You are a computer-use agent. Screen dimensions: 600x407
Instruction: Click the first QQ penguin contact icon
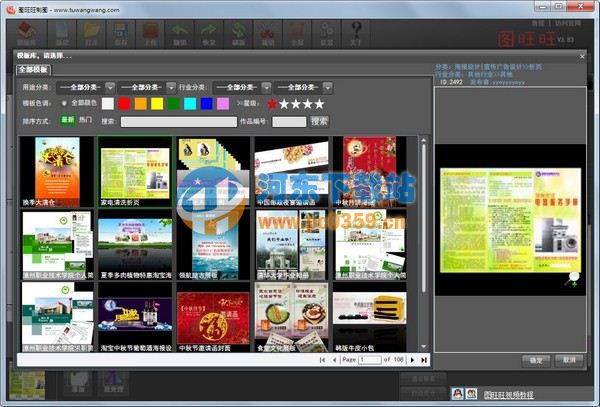[x=458, y=393]
